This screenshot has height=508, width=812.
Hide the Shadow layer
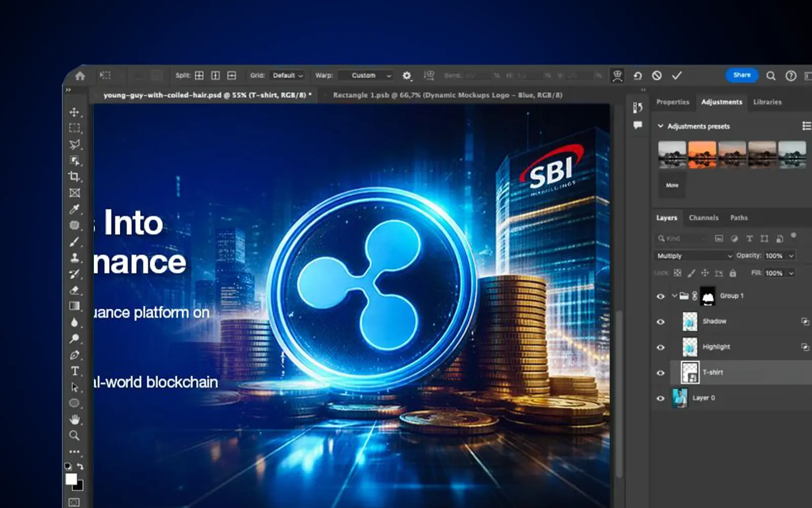pyautogui.click(x=661, y=322)
